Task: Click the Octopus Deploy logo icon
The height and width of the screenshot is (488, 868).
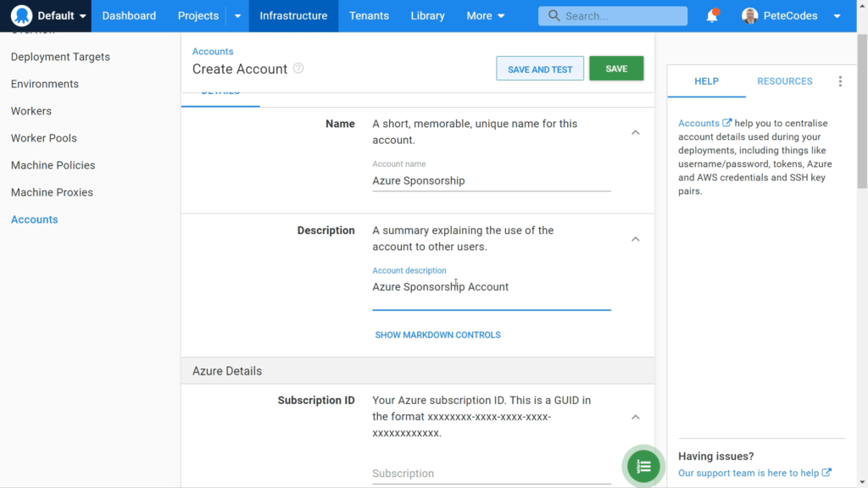Action: (21, 15)
